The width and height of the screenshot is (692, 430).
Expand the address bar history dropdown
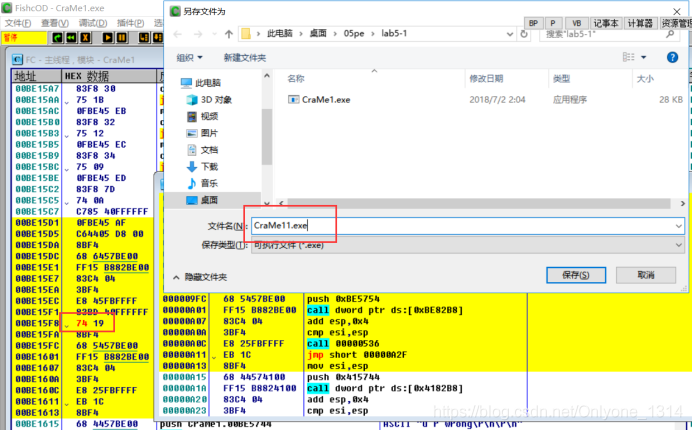coord(510,34)
